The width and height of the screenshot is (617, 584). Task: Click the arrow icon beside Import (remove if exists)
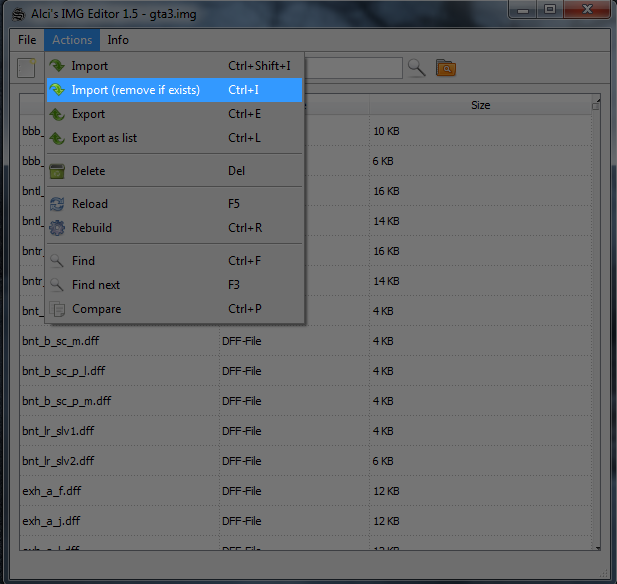[x=57, y=90]
